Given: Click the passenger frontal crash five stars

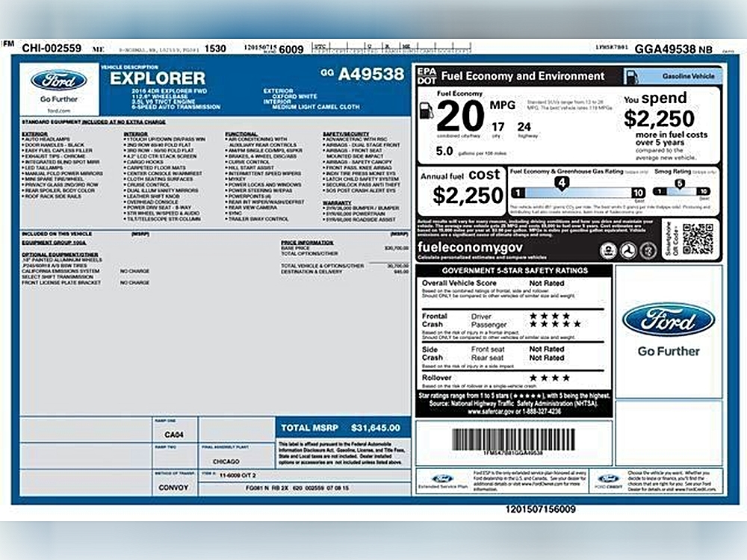Looking at the screenshot, I should [x=555, y=324].
